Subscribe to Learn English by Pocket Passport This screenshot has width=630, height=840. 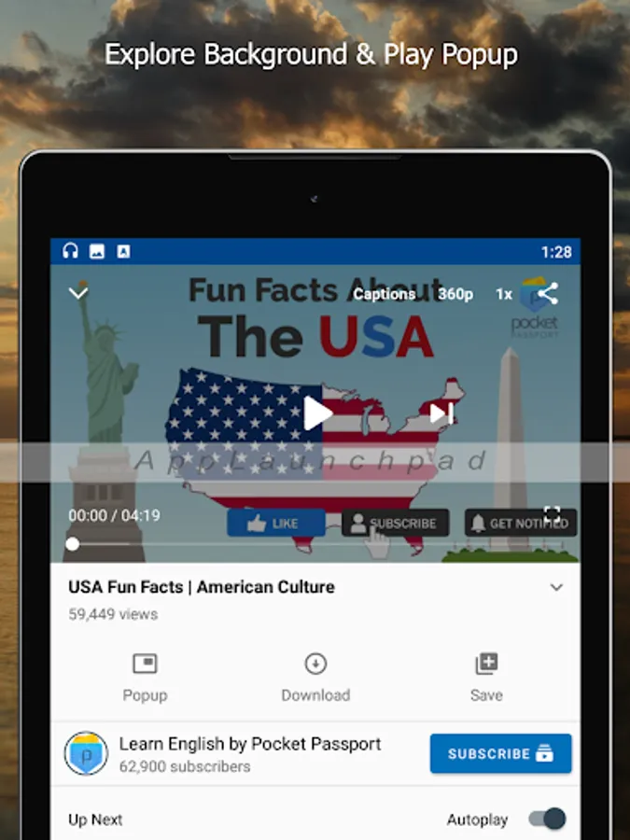pos(500,753)
